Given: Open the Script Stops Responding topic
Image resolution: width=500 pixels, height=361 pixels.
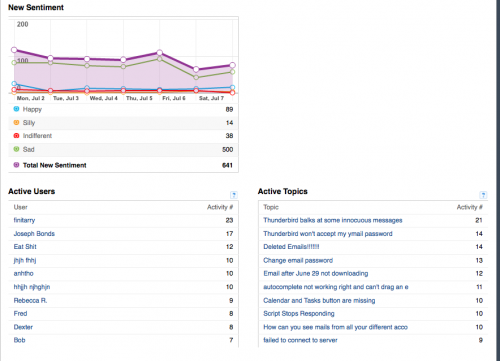Looking at the screenshot, I should (299, 314).
